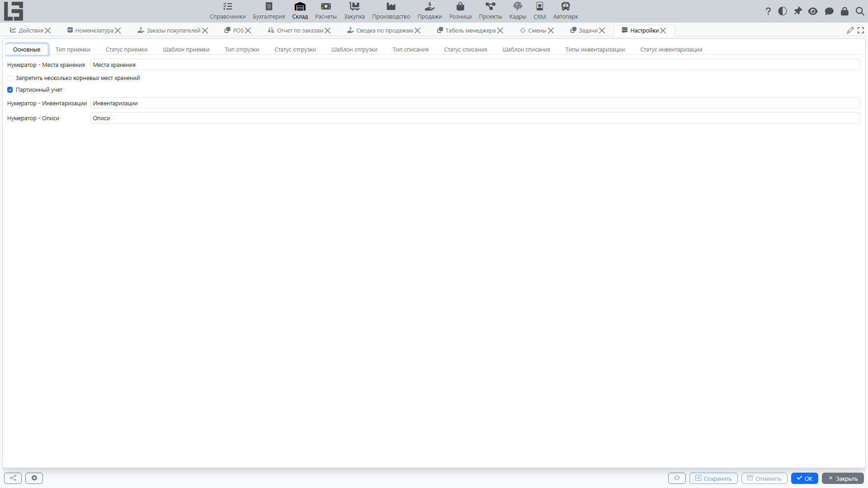Switch to Статус списания tab
This screenshot has height=488, width=868.
465,50
